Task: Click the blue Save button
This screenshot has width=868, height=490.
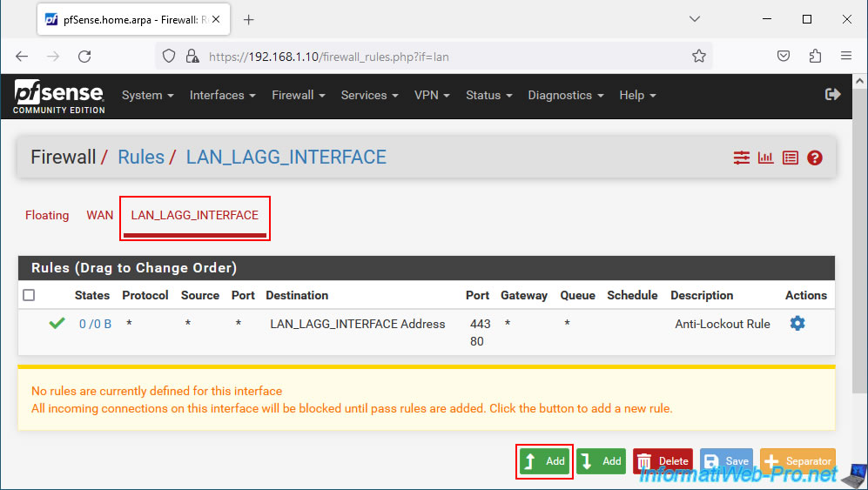Action: (727, 461)
